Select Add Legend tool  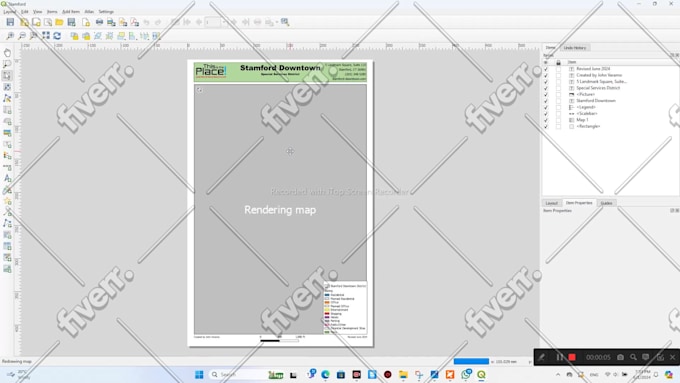[x=7, y=155]
